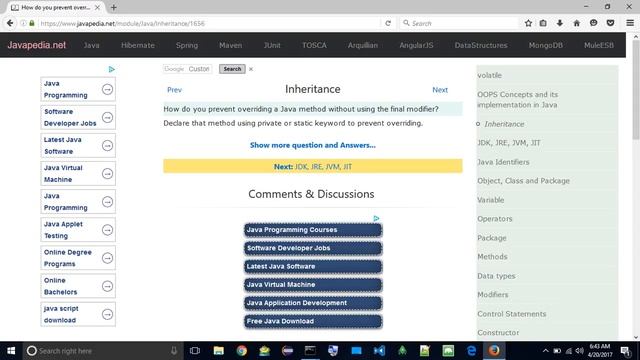This screenshot has height=360, width=640.
Task: Click the Prev question link
Action: [174, 90]
